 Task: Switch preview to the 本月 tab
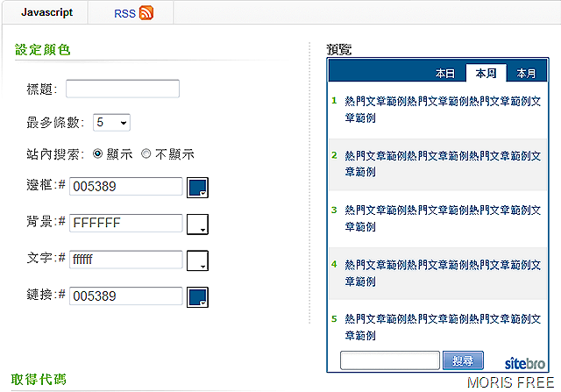(x=526, y=74)
